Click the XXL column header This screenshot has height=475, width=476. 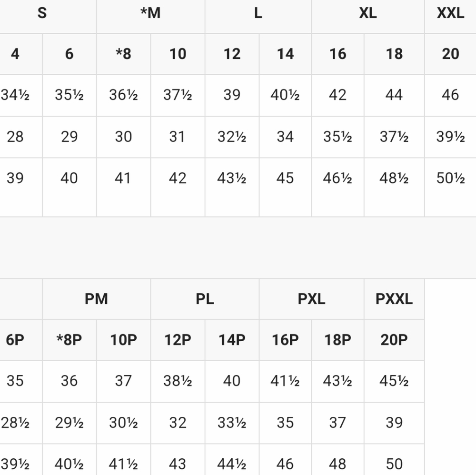click(450, 13)
